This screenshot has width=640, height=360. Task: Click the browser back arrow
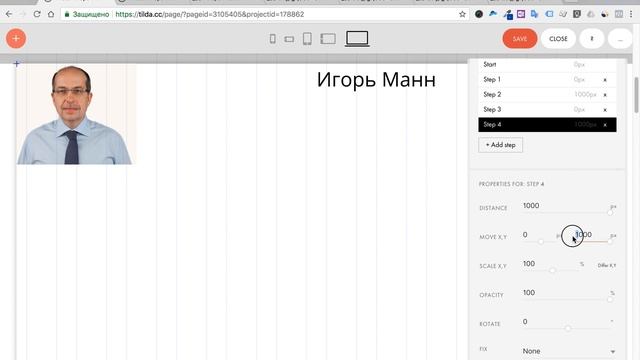click(x=9, y=14)
